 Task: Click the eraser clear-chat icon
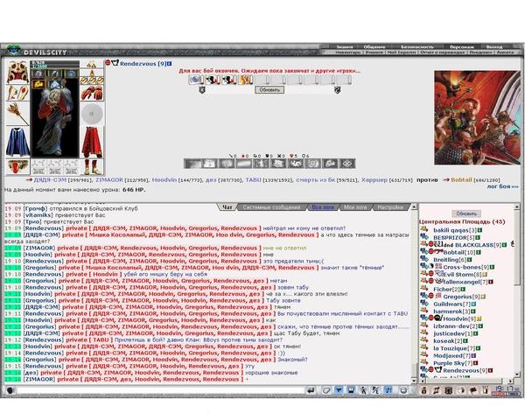[x=326, y=390]
